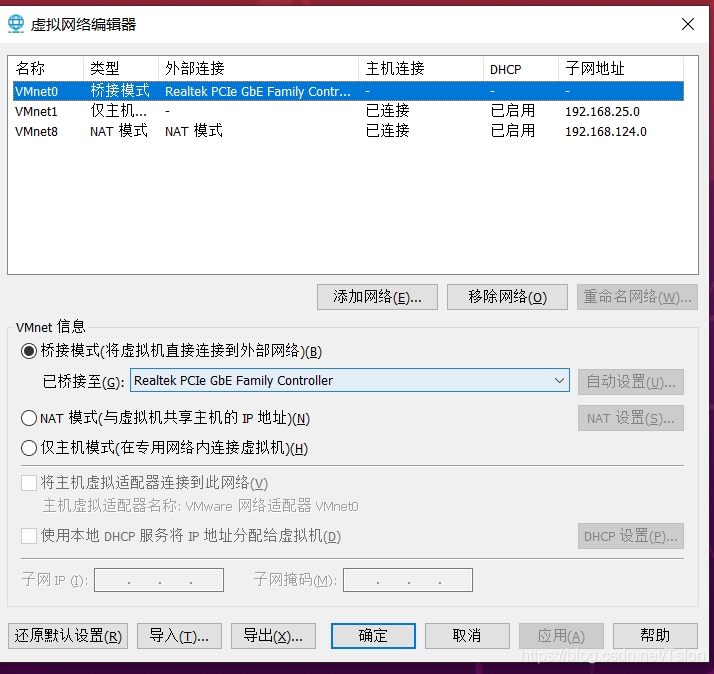Image resolution: width=714 pixels, height=674 pixels.
Task: Click the 已连接 host cell of VMnet1
Action: [388, 111]
